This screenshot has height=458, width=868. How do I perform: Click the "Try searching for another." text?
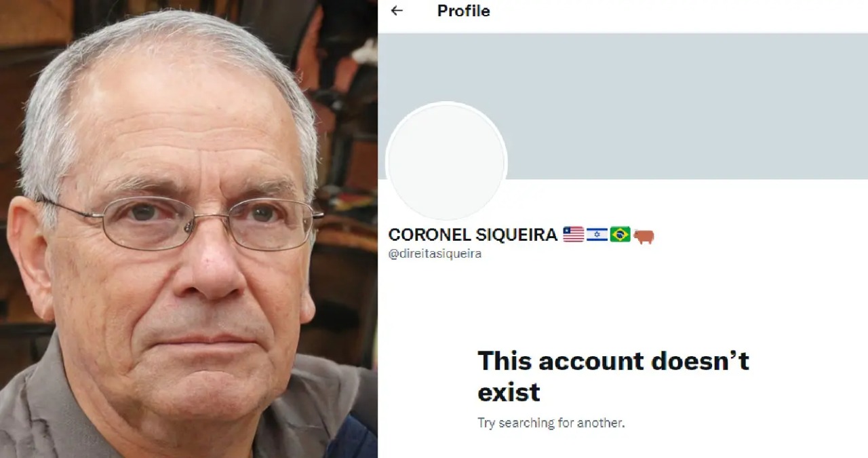[551, 423]
